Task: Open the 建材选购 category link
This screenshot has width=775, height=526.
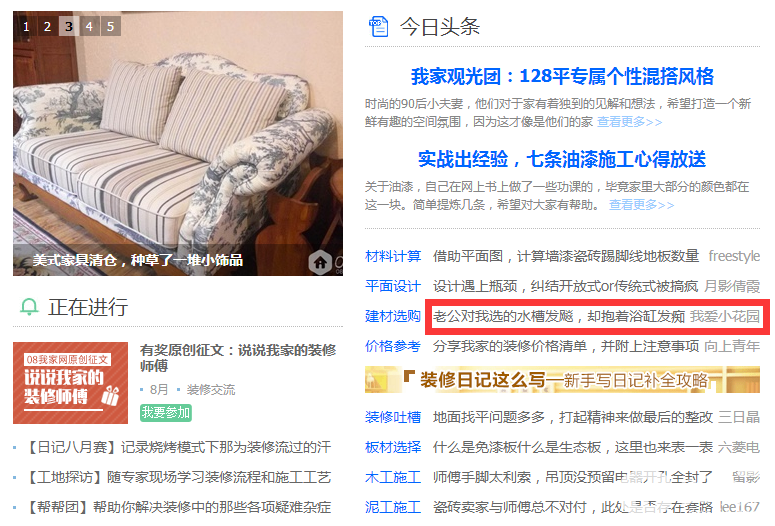Action: click(x=393, y=316)
